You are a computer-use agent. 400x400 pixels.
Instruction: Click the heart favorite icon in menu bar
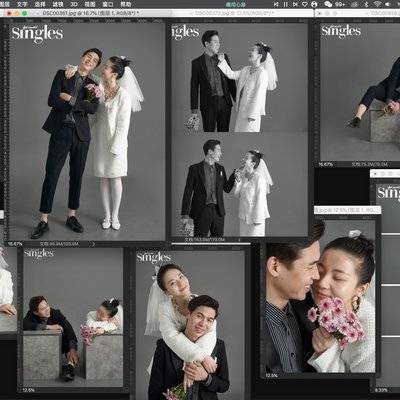[x=305, y=4]
